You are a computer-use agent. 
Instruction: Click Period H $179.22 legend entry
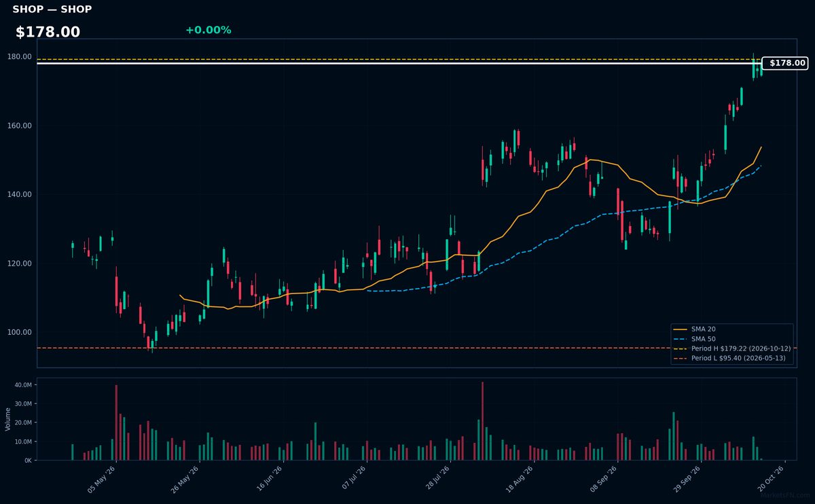pos(731,348)
